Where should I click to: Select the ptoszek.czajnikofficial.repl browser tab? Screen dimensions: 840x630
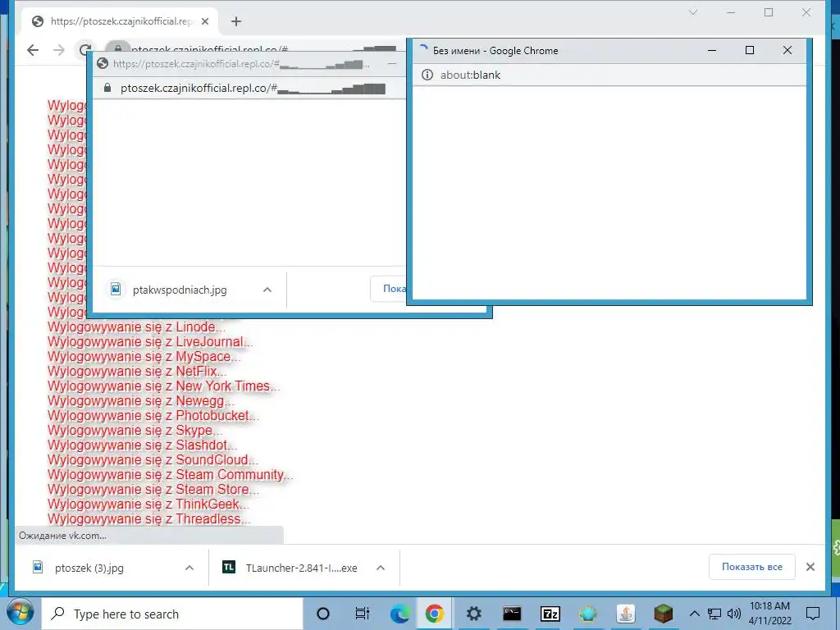point(120,21)
